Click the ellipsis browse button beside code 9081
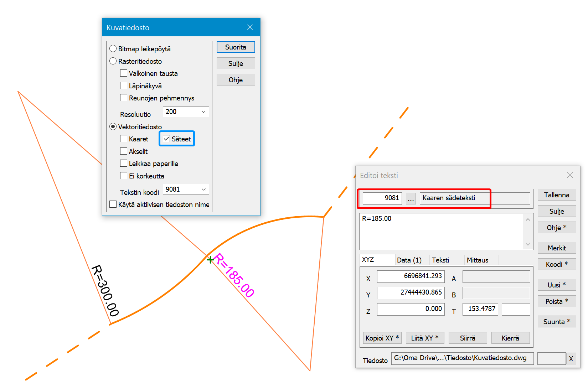588x384 pixels. tap(411, 198)
